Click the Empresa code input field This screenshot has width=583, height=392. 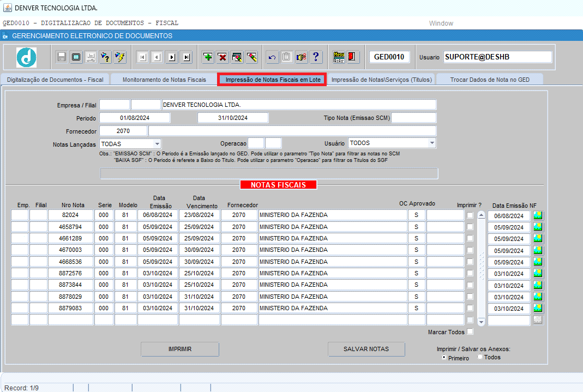(115, 105)
